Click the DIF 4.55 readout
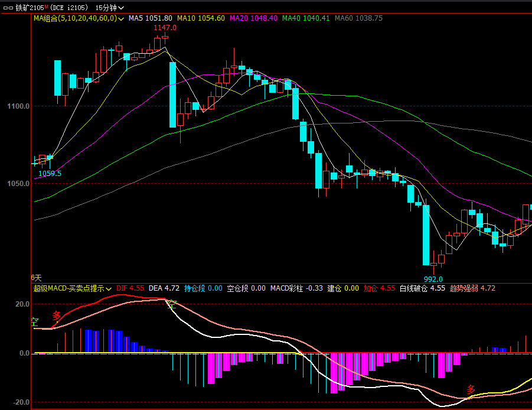The width and height of the screenshot is (532, 410). coord(130,288)
